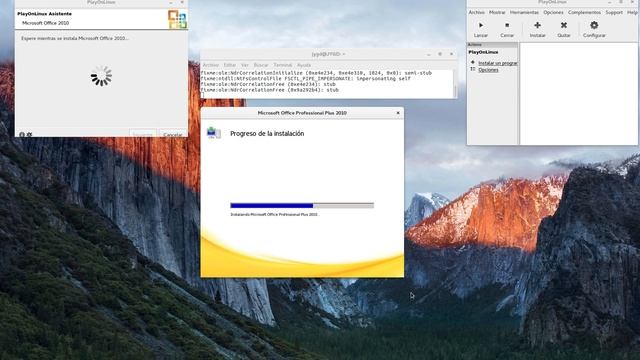Maximize the terminal window
Viewport: 640px width, 360px height.
click(440, 54)
